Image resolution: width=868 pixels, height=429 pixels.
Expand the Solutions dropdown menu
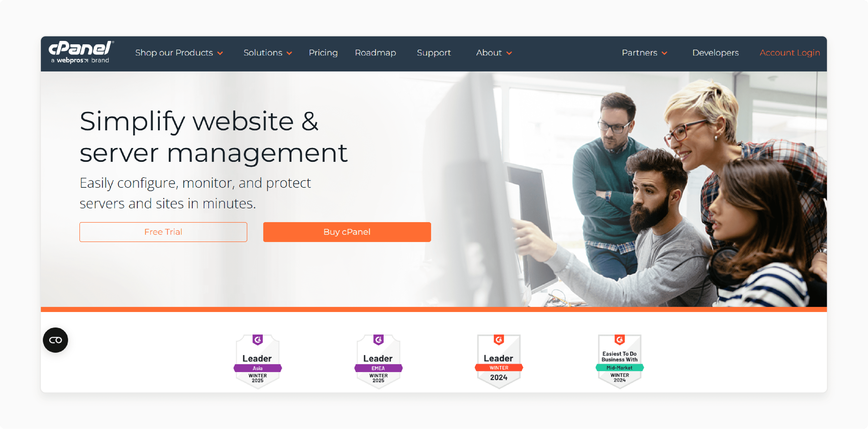[267, 53]
